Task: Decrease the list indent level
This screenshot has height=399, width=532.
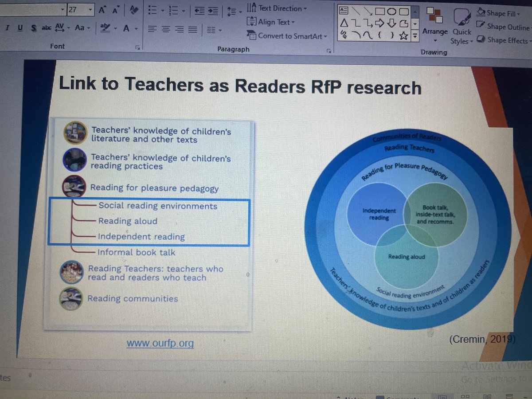Action: point(200,11)
